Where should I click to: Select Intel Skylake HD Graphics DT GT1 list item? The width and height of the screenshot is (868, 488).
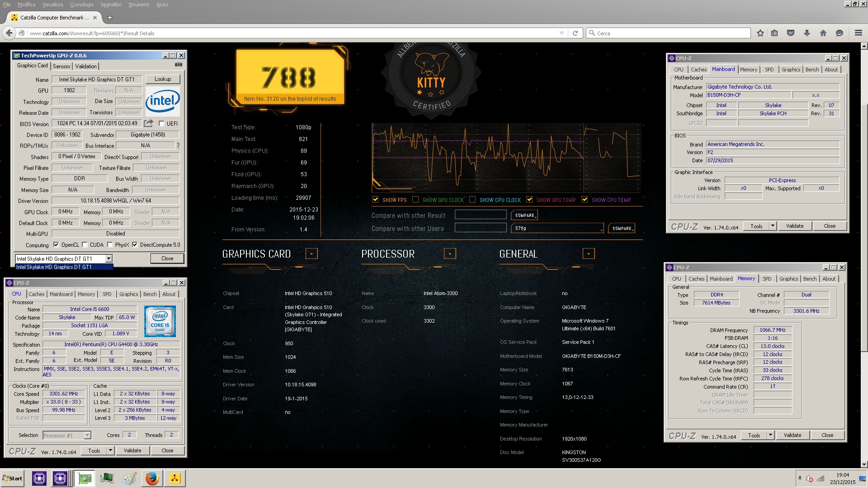[64, 267]
